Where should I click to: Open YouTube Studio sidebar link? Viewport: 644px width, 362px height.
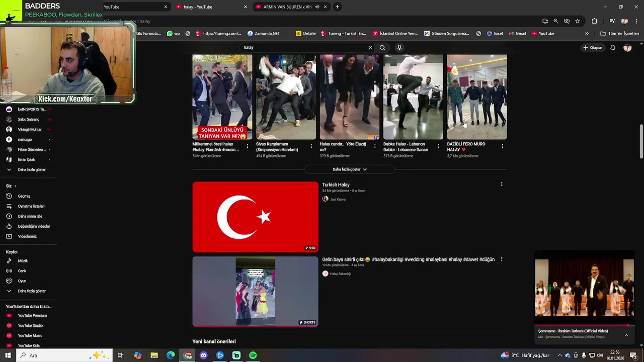pyautogui.click(x=28, y=326)
